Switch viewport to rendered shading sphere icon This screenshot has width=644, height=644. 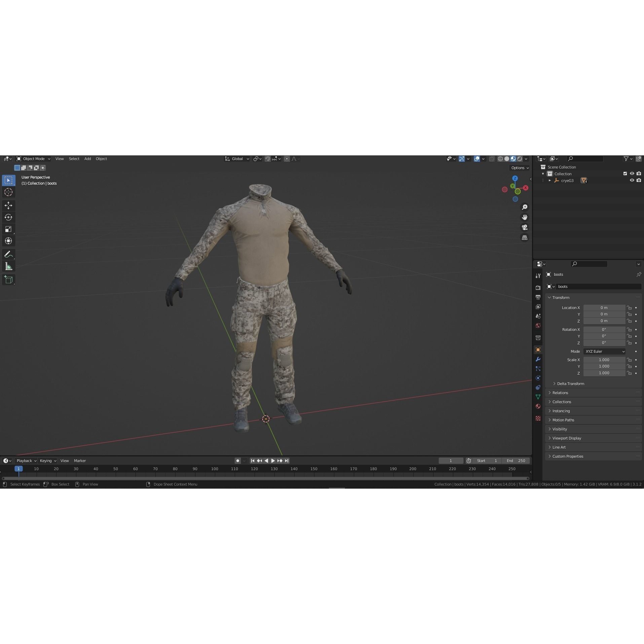(520, 158)
